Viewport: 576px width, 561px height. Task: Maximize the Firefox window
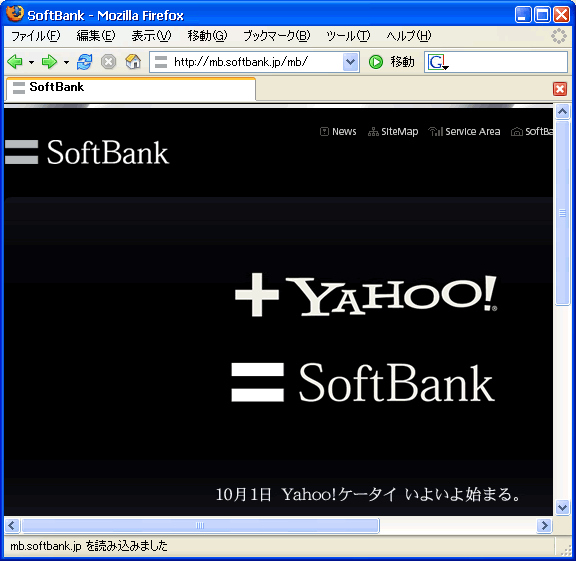542,15
